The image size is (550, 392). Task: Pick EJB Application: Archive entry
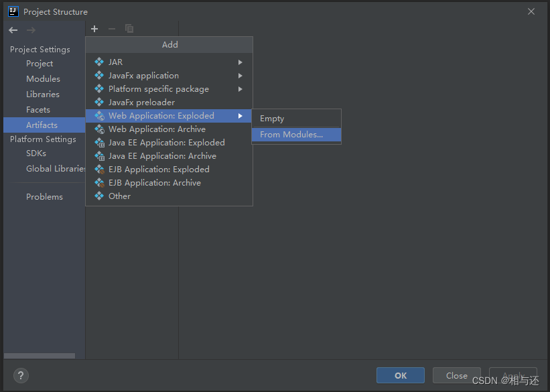[169, 183]
